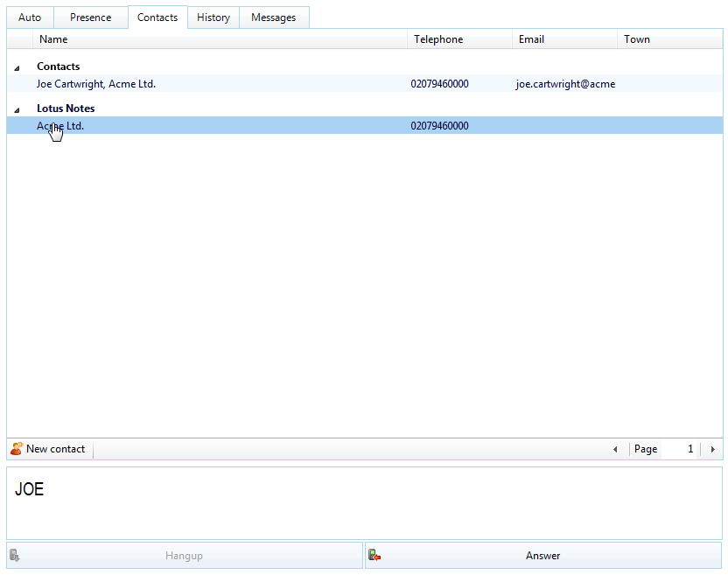This screenshot has width=728, height=575.
Task: Click the Email column header
Action: (x=564, y=39)
